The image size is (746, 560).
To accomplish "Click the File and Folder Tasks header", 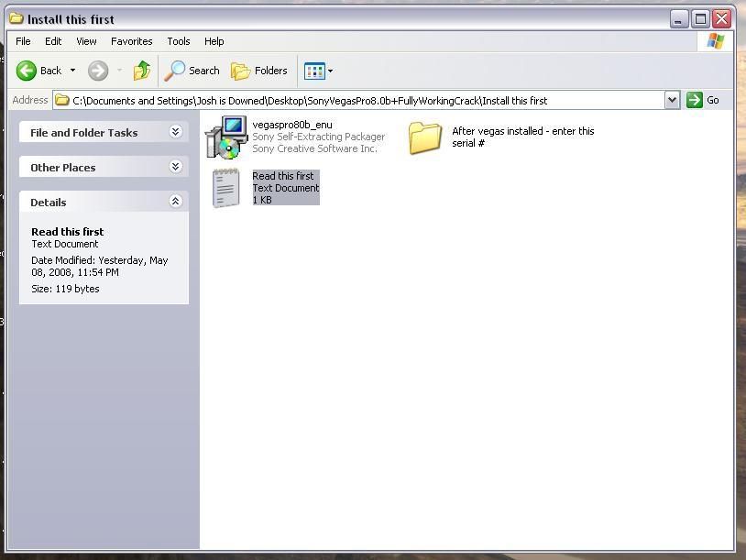I will coord(104,132).
